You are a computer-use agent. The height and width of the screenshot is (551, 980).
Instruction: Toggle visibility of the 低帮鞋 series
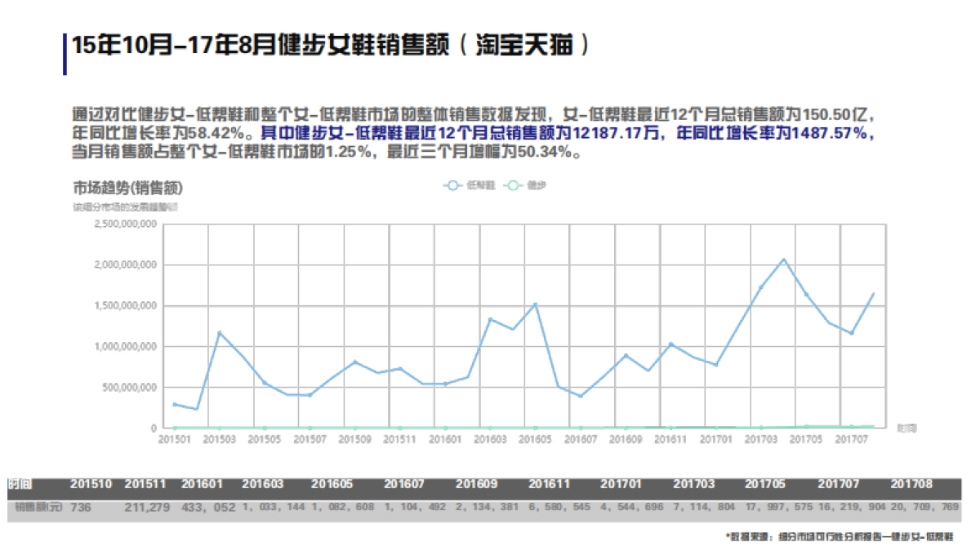(x=465, y=185)
